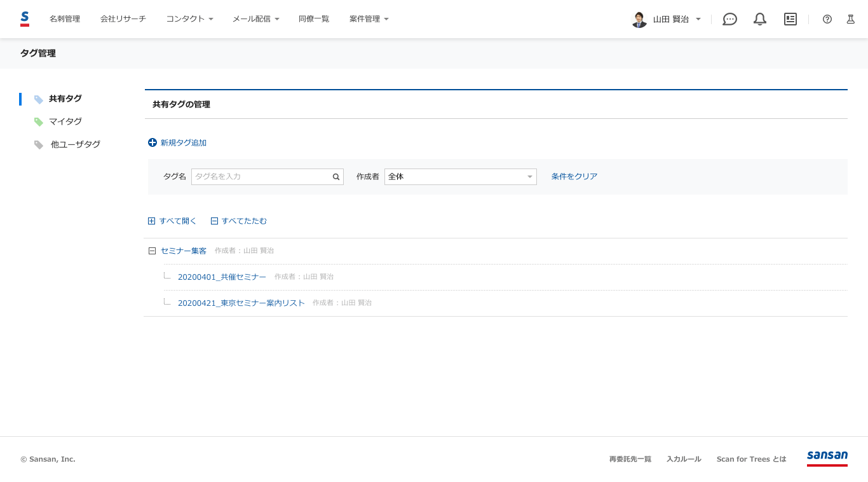Open the news feed icon
Viewport: 868px width, 482px height.
click(x=790, y=19)
